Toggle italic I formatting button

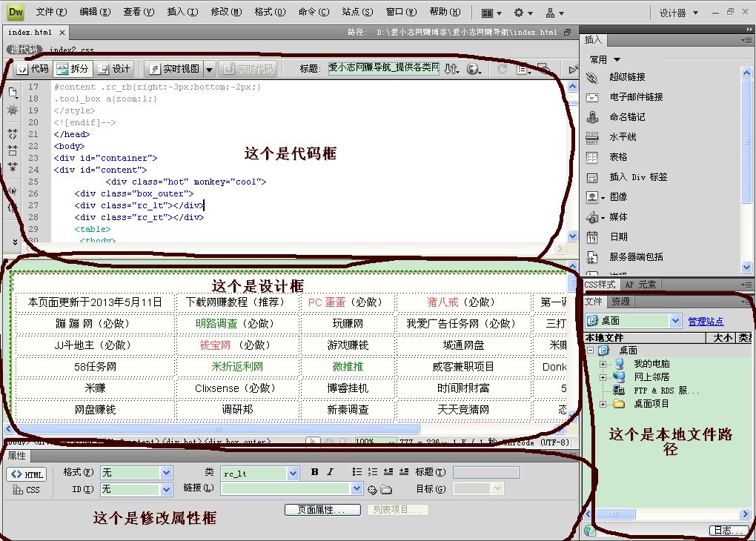point(330,472)
